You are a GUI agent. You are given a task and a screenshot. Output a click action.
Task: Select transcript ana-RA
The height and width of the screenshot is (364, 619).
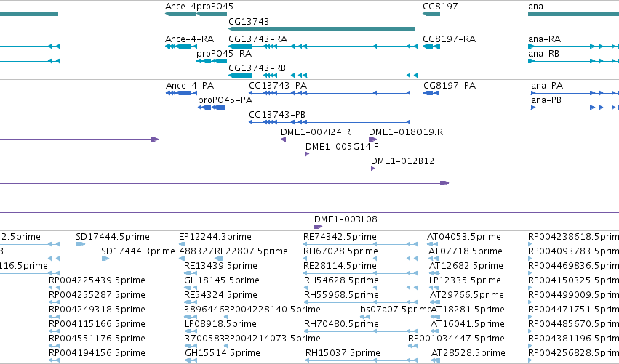coord(574,46)
